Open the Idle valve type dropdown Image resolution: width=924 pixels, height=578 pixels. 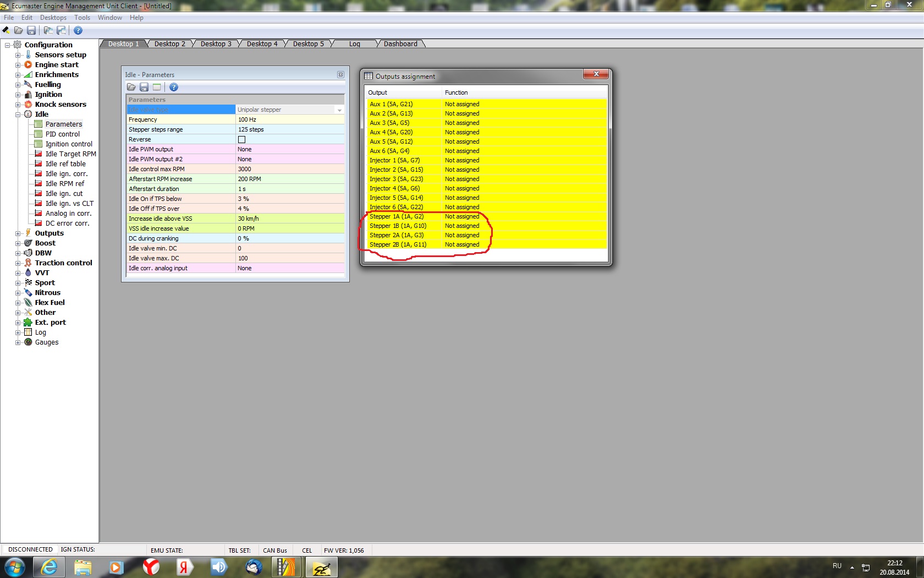[339, 110]
